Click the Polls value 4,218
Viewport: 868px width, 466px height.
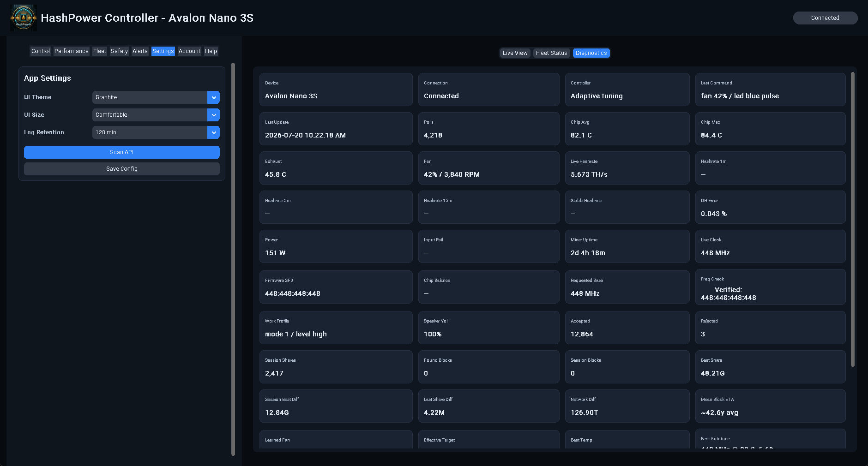[433, 135]
